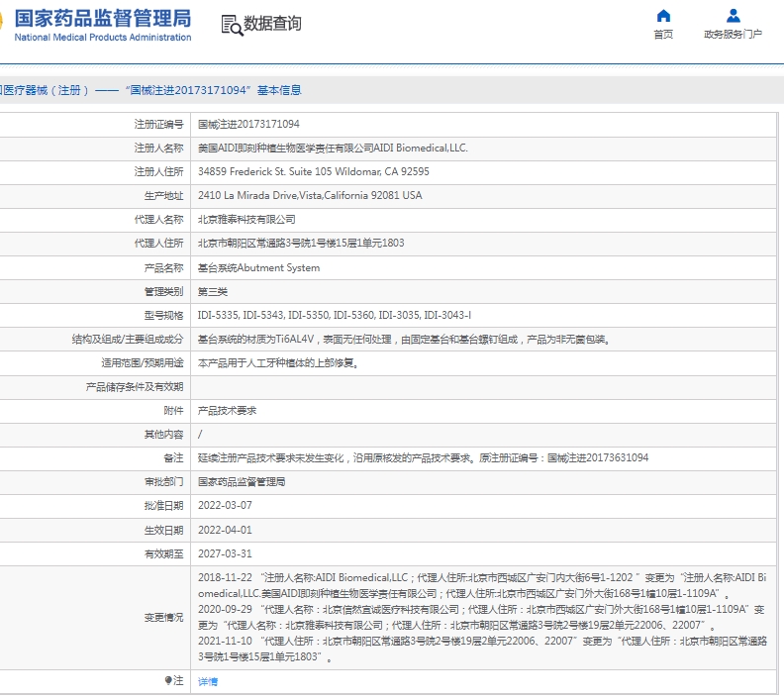Click the 首页 label
784x700 pixels.
(663, 34)
